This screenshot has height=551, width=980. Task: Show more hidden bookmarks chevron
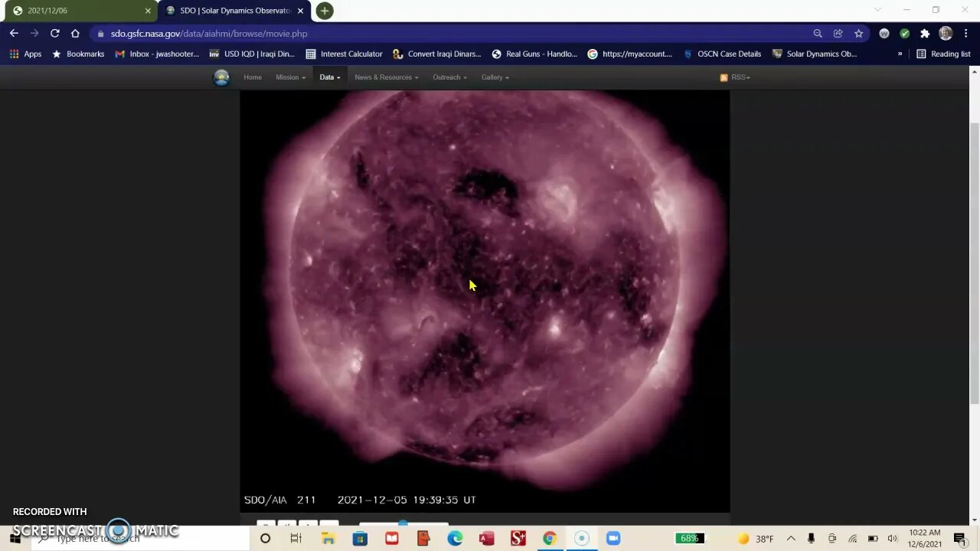click(900, 54)
